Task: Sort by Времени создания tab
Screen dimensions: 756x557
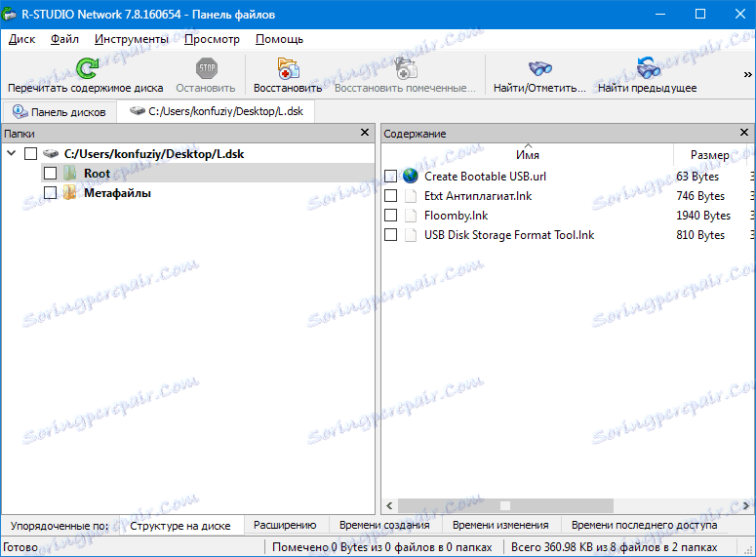Action: [x=384, y=525]
